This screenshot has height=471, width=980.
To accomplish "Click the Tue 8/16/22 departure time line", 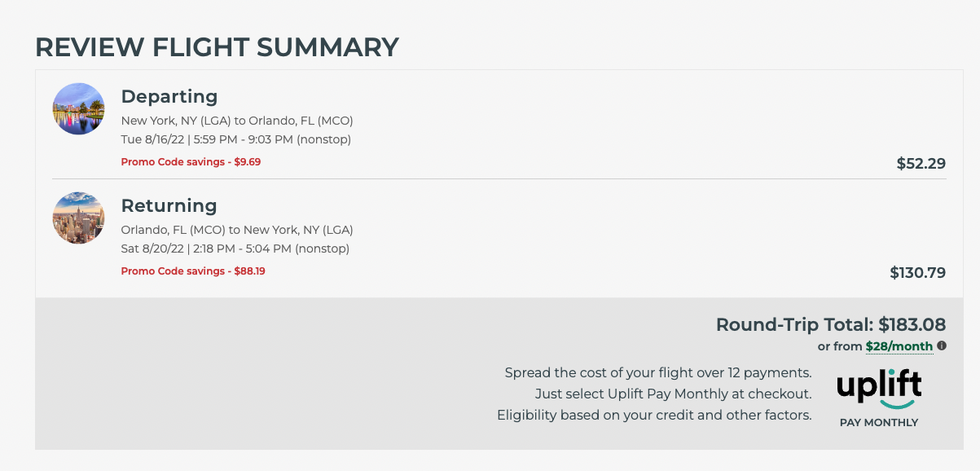I will 235,139.
